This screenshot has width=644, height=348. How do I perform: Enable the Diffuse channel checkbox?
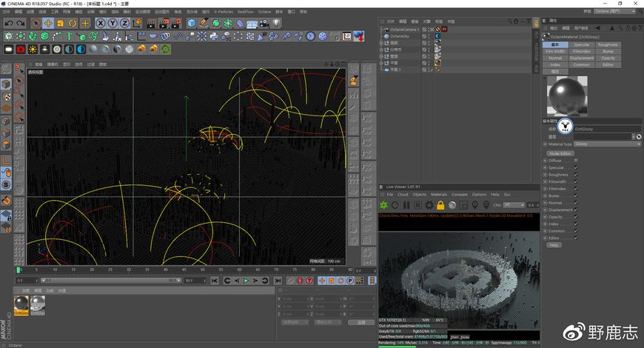pos(576,161)
